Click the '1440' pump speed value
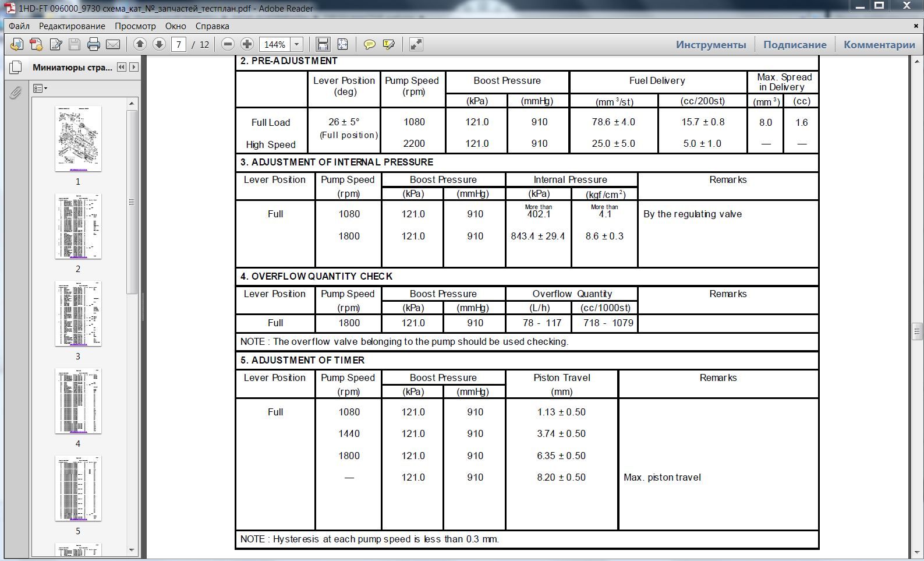 pyautogui.click(x=349, y=434)
